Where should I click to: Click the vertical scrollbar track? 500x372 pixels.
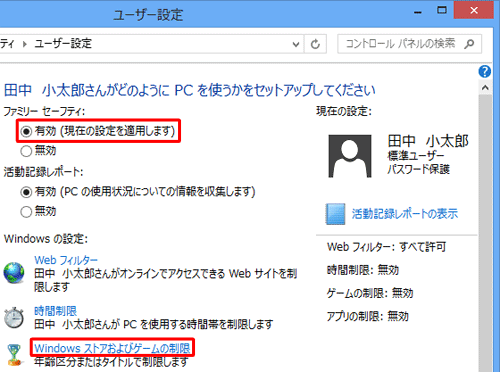pos(485,233)
